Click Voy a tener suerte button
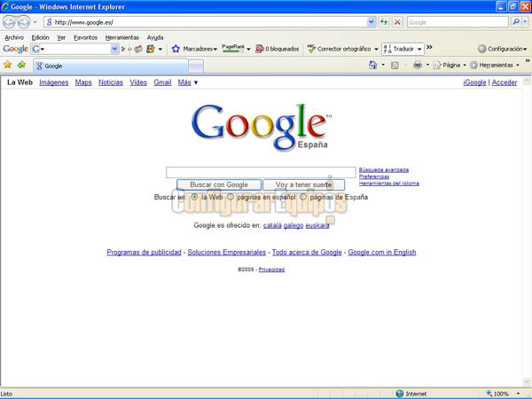This screenshot has width=532, height=399. coord(303,185)
